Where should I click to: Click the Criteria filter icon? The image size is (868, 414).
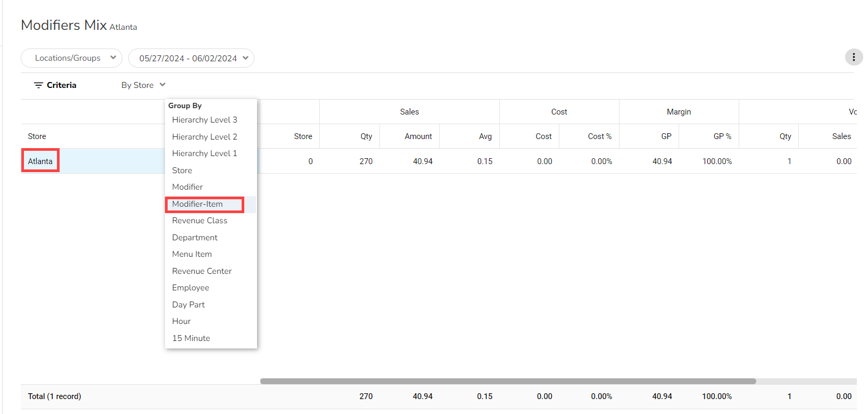click(x=38, y=85)
